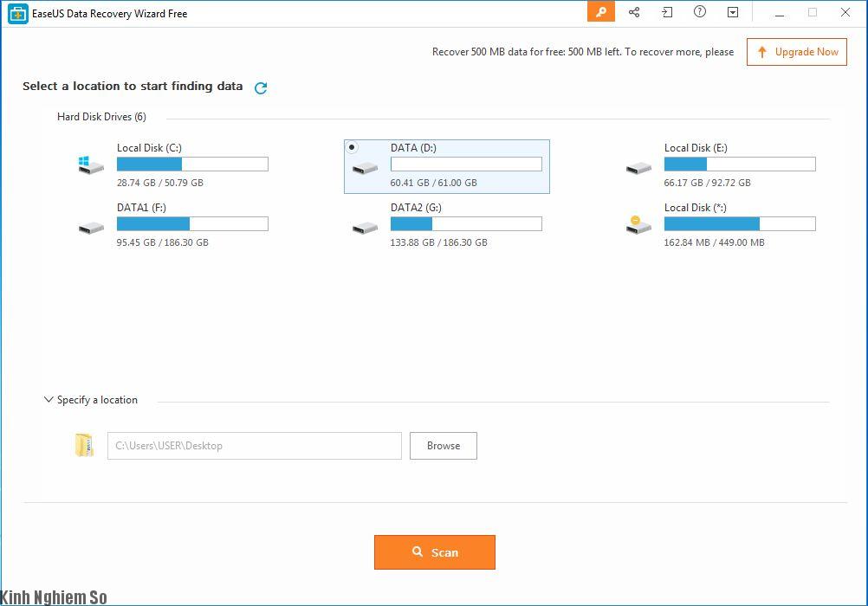Click the Local Disk (*:) label
The width and height of the screenshot is (868, 606).
pyautogui.click(x=696, y=208)
